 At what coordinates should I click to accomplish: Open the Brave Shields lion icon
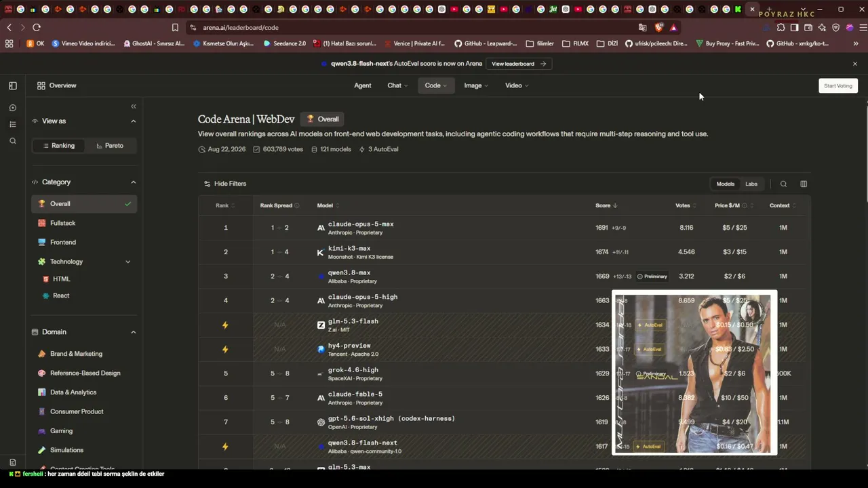pos(658,28)
